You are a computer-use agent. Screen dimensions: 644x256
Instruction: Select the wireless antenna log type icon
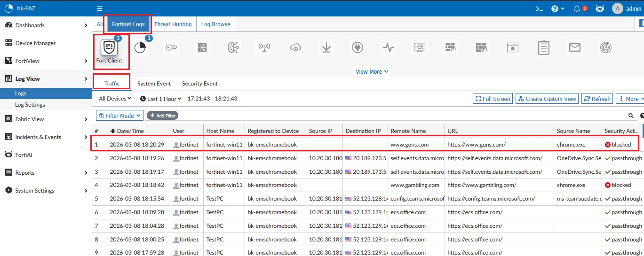tap(264, 47)
